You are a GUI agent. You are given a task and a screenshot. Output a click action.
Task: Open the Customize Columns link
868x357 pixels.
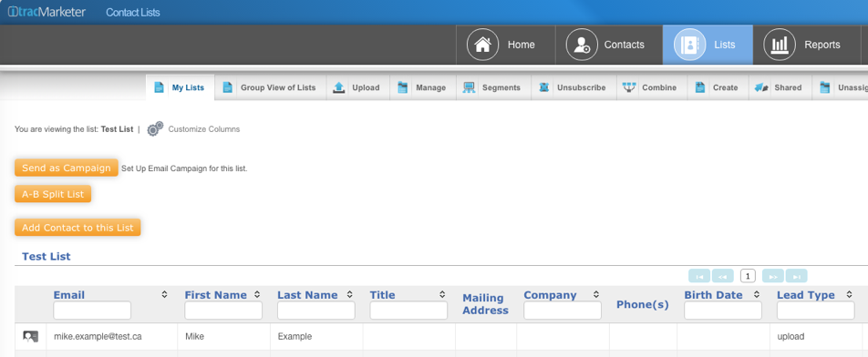(204, 129)
